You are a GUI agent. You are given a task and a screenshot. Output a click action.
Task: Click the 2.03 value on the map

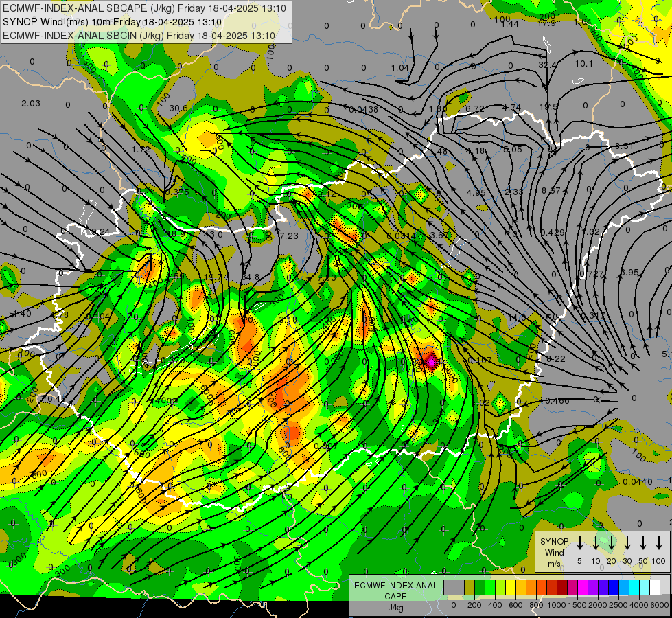pyautogui.click(x=31, y=104)
